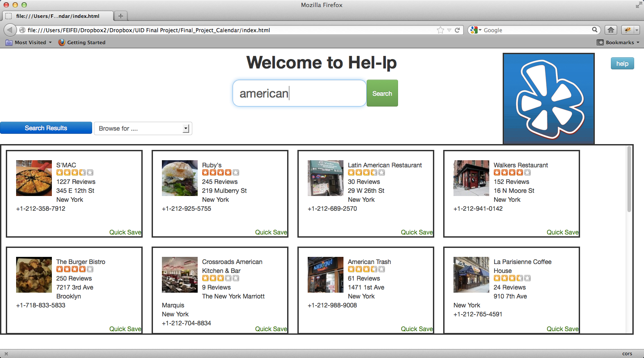Quick Save the Latin American Restaurant listing
Viewport: 644px width, 358px height.
(417, 232)
